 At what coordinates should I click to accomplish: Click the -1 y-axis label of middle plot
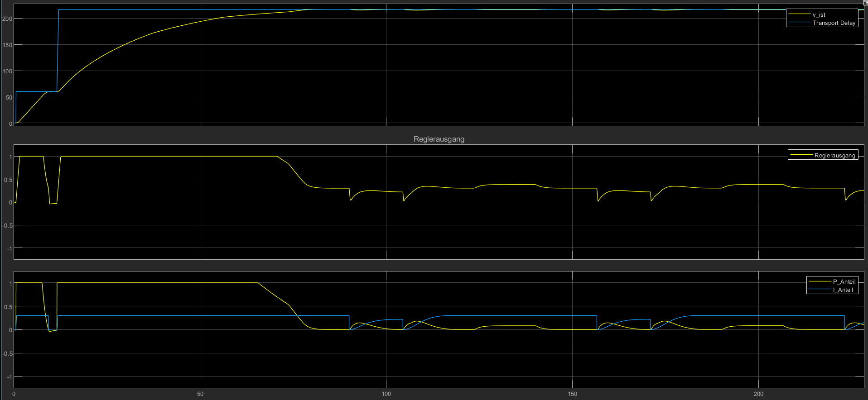9,249
